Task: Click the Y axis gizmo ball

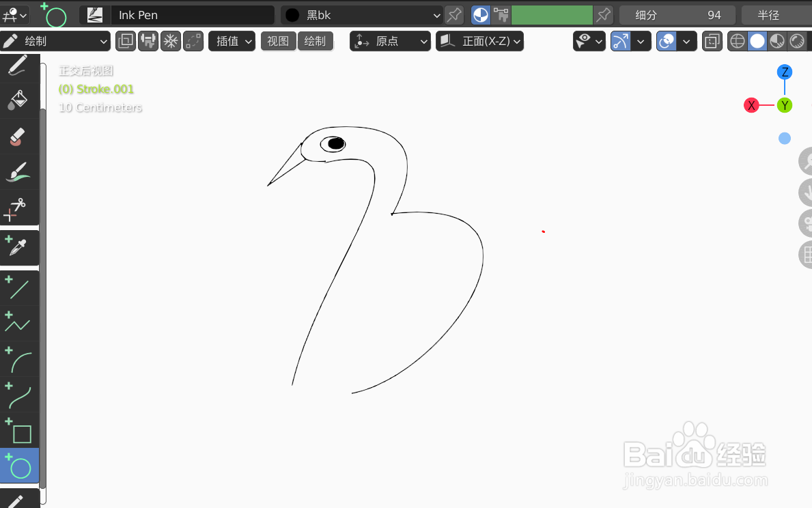Action: (785, 106)
